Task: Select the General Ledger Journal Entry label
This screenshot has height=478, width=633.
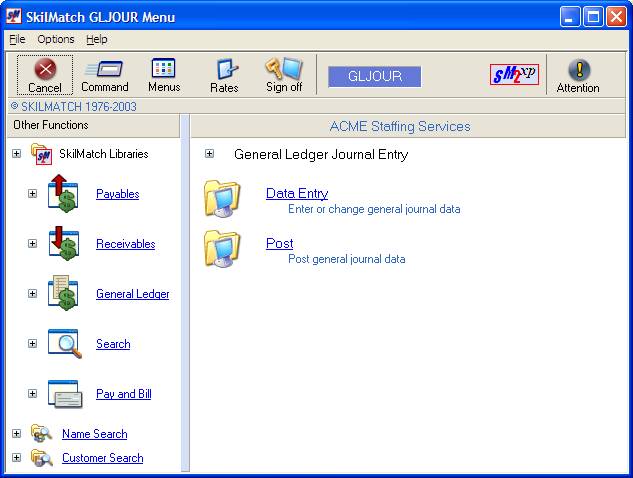Action: click(321, 154)
